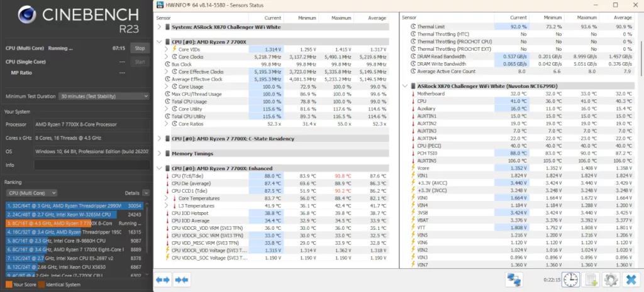The image size is (644, 292).
Task: Select the Intel Core i9-9880H ranking entry
Action: click(x=74, y=241)
